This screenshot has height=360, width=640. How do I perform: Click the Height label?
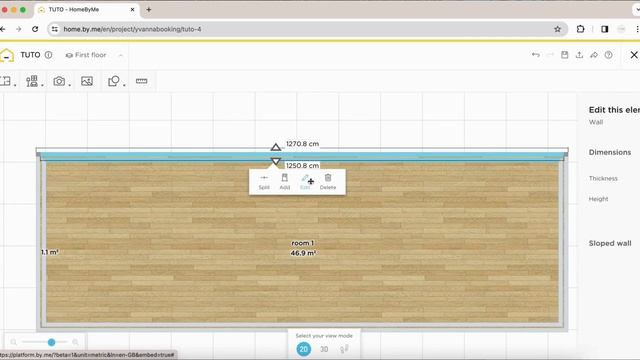point(598,199)
